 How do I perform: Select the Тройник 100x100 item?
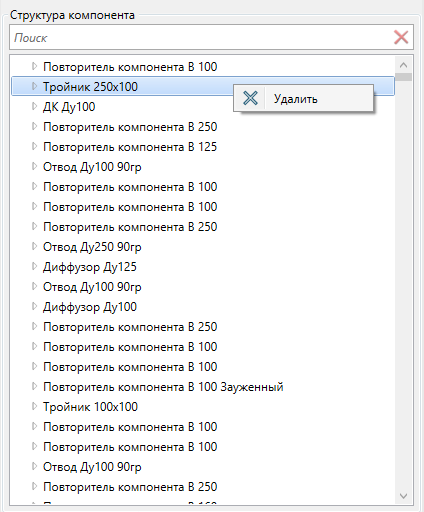click(90, 407)
